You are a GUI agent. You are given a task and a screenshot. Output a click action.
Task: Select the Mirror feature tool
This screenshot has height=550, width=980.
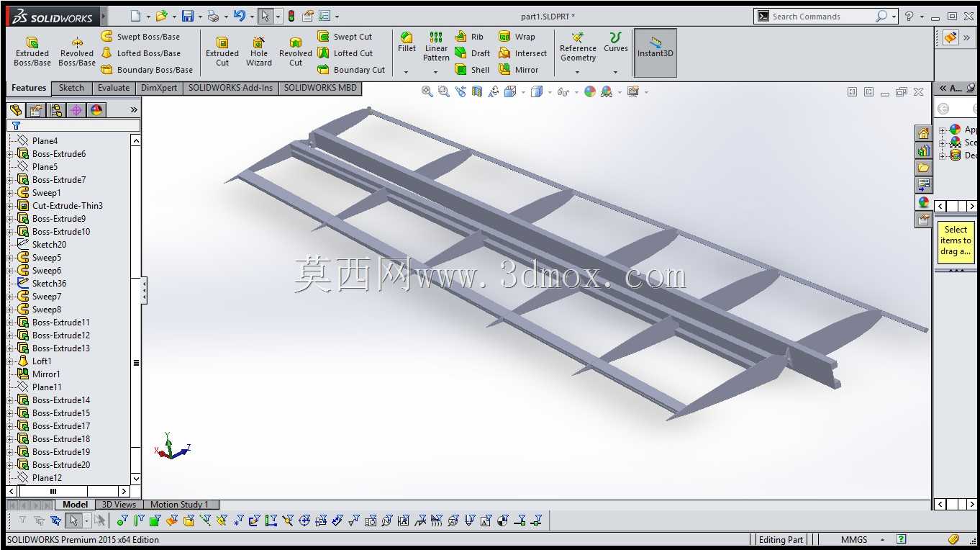[x=519, y=70]
